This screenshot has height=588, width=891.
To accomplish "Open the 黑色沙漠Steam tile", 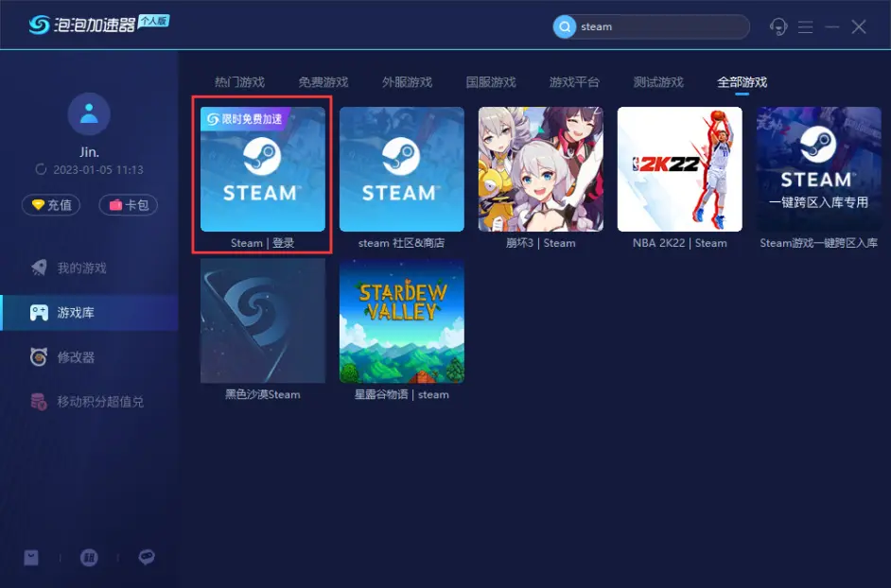I will [x=263, y=321].
